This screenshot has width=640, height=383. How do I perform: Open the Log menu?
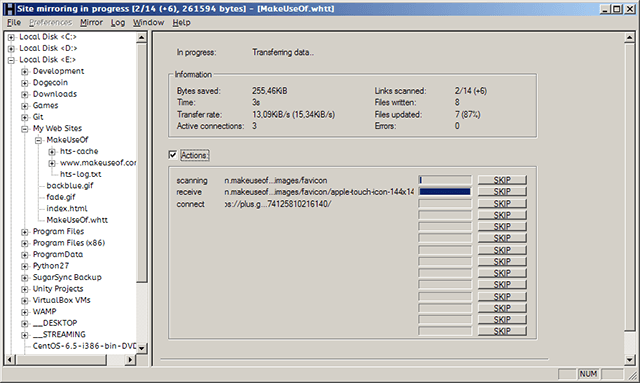[x=118, y=22]
